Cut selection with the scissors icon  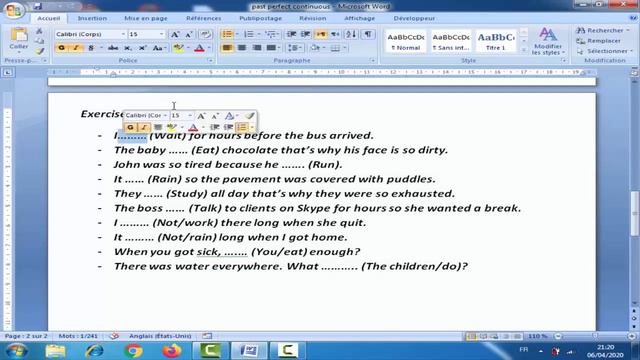[39, 31]
